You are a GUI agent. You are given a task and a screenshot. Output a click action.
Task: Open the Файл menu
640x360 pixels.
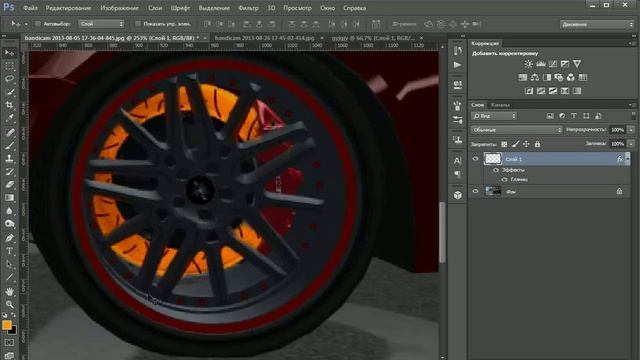pyautogui.click(x=30, y=8)
